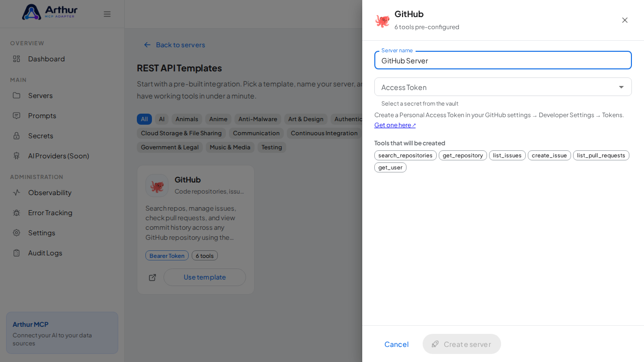Open Dashboard in the sidebar
644x362 pixels.
pyautogui.click(x=62, y=59)
